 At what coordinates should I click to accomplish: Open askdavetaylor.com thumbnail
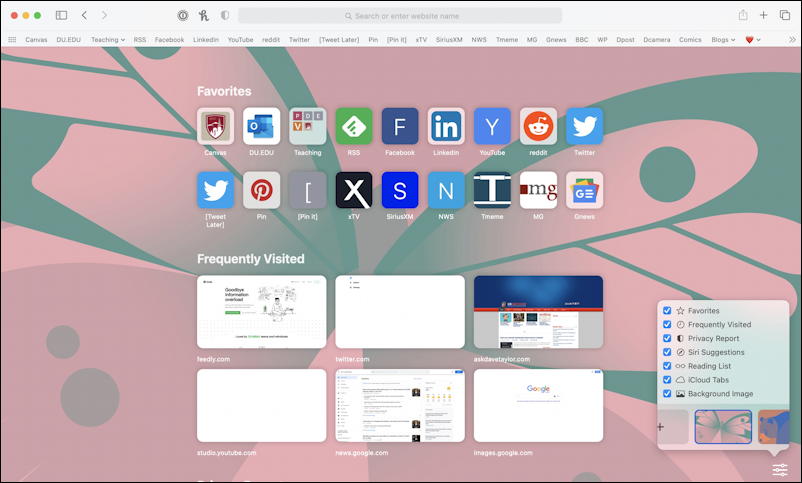(538, 312)
